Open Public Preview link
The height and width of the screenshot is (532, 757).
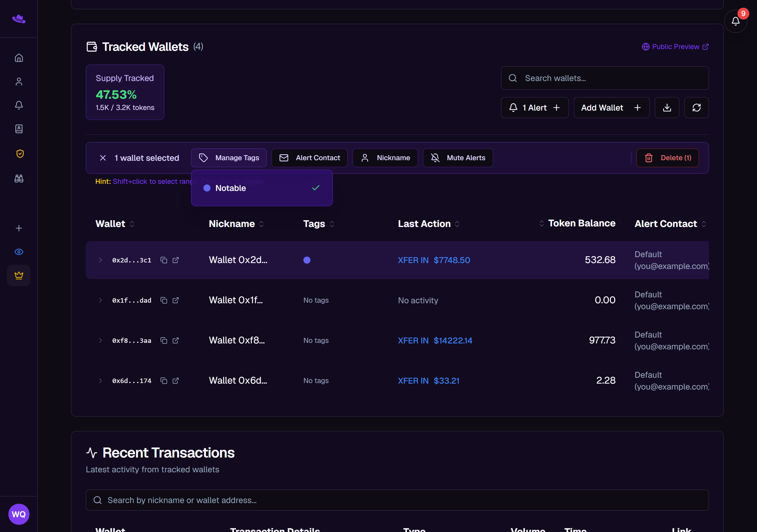tap(675, 47)
